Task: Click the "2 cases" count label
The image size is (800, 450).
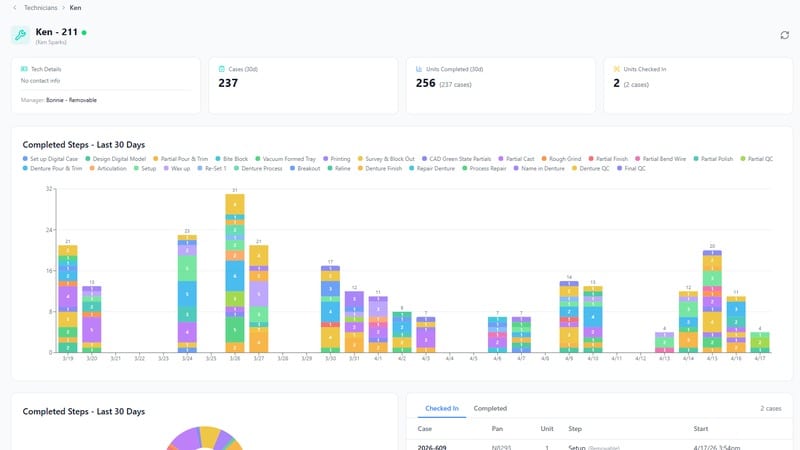Action: click(x=771, y=408)
